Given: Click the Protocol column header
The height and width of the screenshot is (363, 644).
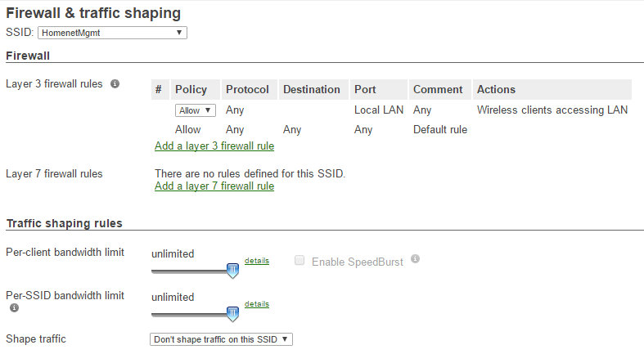Looking at the screenshot, I should (x=247, y=89).
